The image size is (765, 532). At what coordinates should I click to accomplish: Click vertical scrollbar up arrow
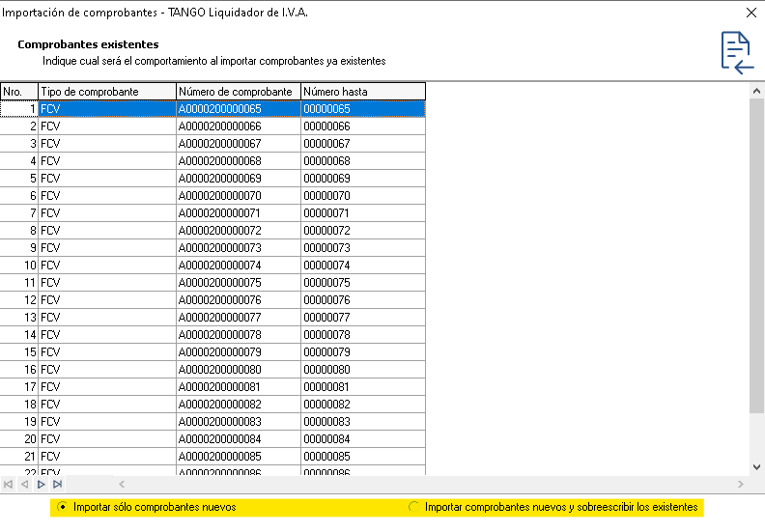(x=756, y=91)
